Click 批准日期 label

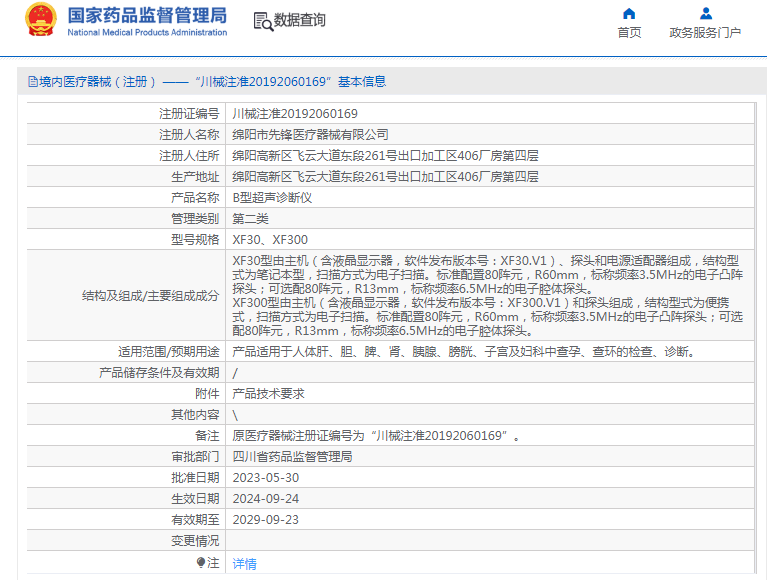(195, 478)
